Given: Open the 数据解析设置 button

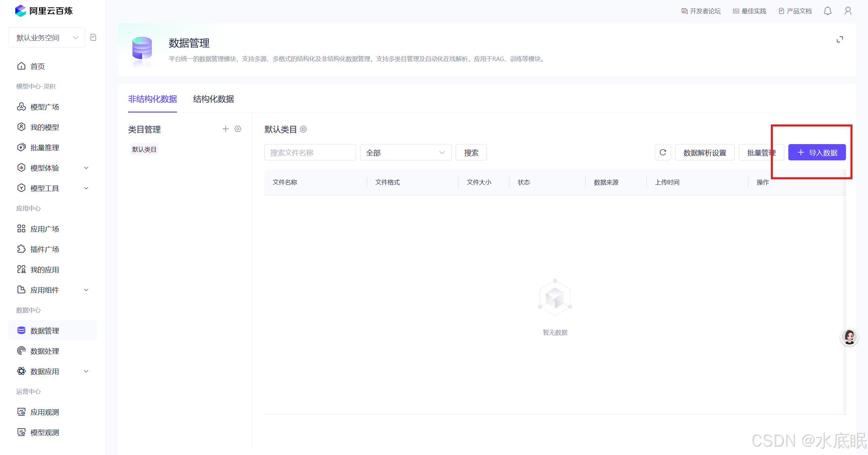Looking at the screenshot, I should [705, 152].
